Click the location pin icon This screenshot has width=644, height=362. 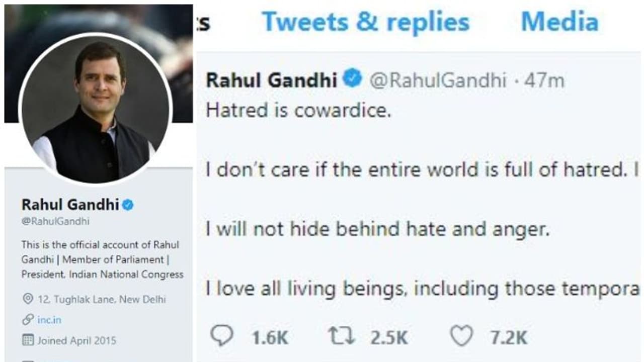(28, 299)
